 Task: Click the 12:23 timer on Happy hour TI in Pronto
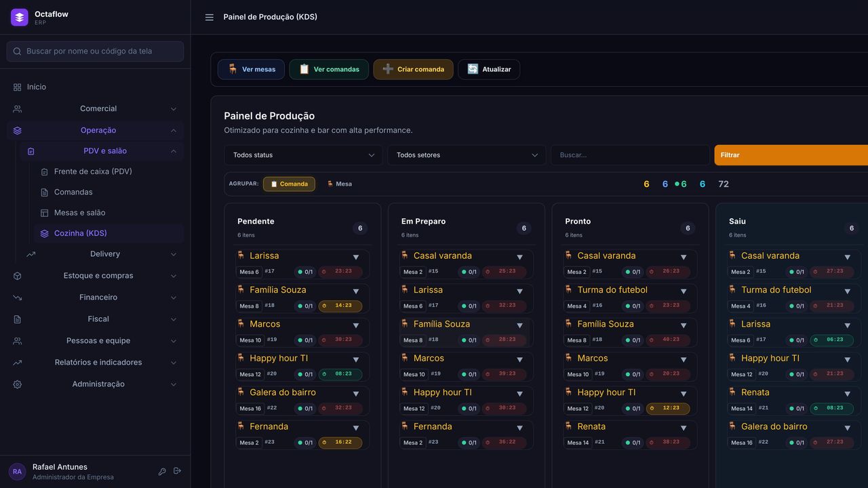[668, 408]
